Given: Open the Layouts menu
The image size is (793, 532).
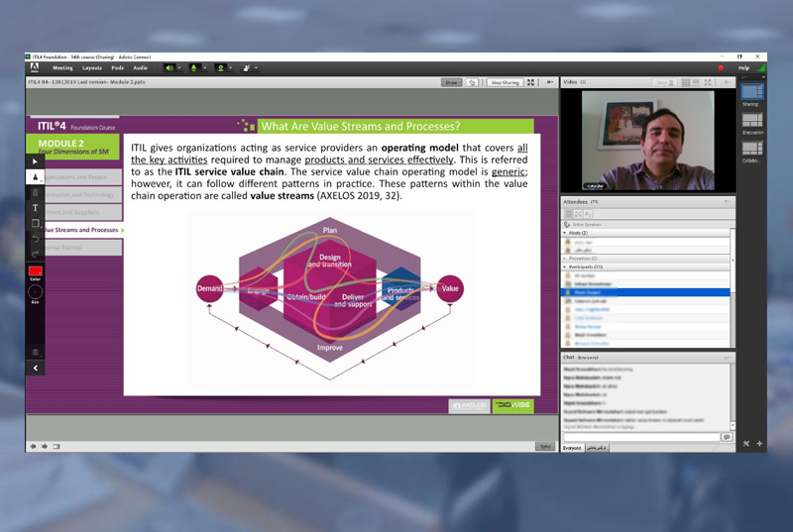Looking at the screenshot, I should tap(92, 67).
